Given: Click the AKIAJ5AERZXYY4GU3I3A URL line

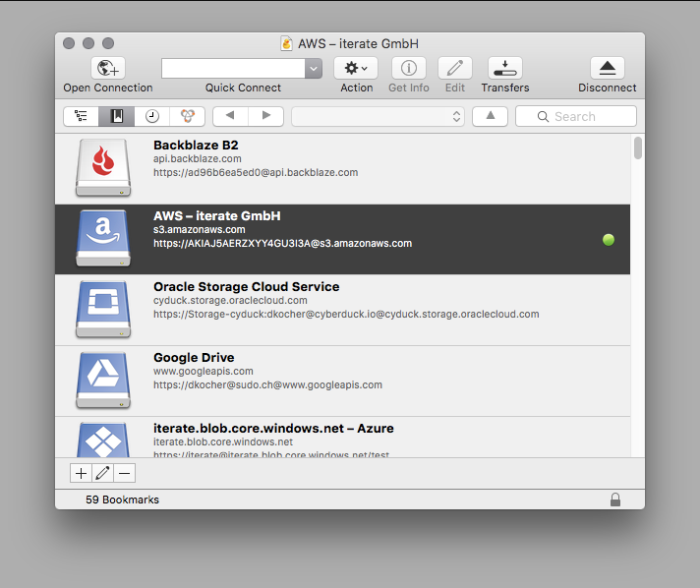Looking at the screenshot, I should pyautogui.click(x=282, y=244).
